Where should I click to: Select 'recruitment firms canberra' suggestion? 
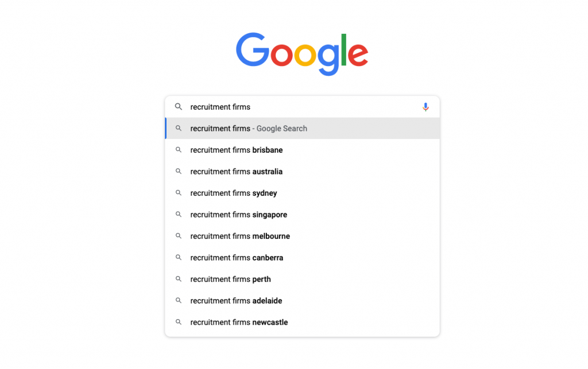coord(302,258)
